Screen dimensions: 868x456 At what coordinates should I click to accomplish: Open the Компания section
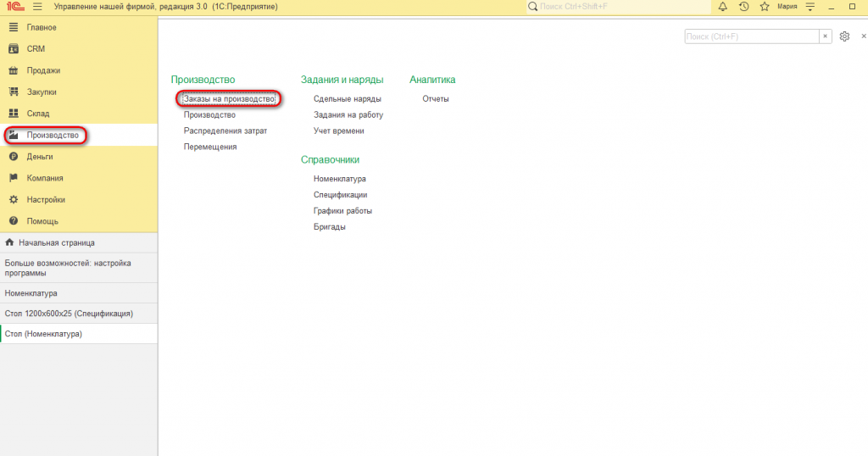[79, 178]
